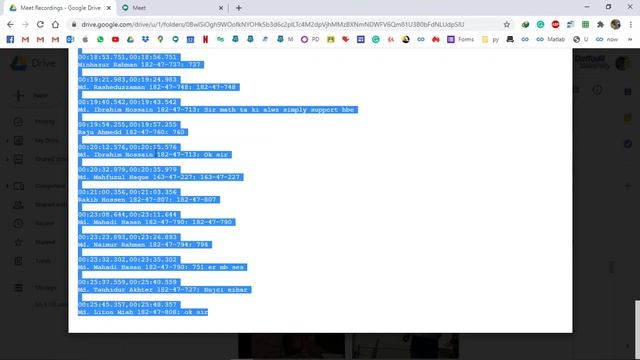The image size is (640, 360).
Task: Click the Chrome forward arrow
Action: (x=25, y=24)
